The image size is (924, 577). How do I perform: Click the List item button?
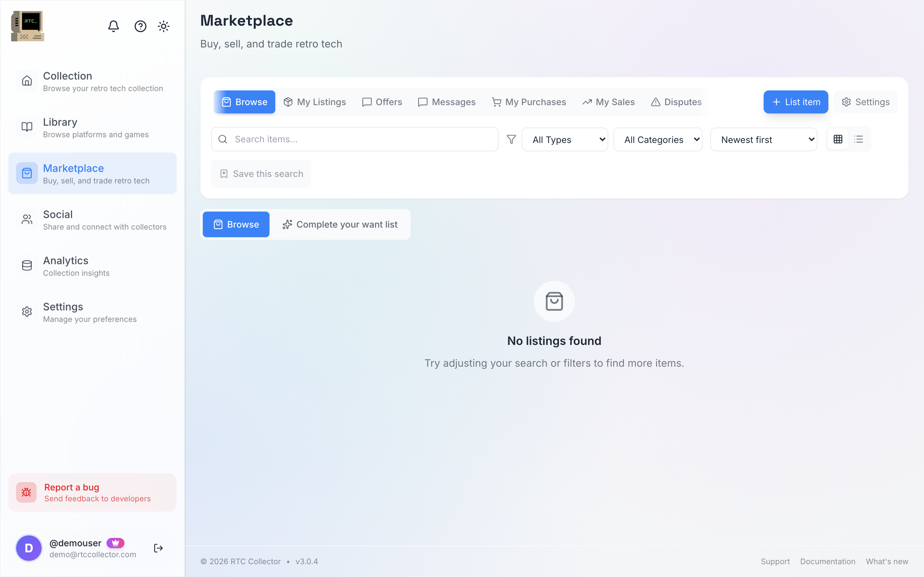796,102
